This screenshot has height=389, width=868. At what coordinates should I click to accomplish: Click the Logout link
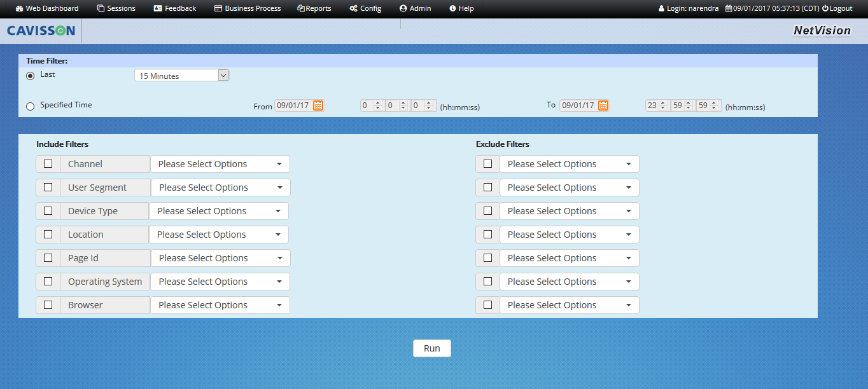coord(837,8)
